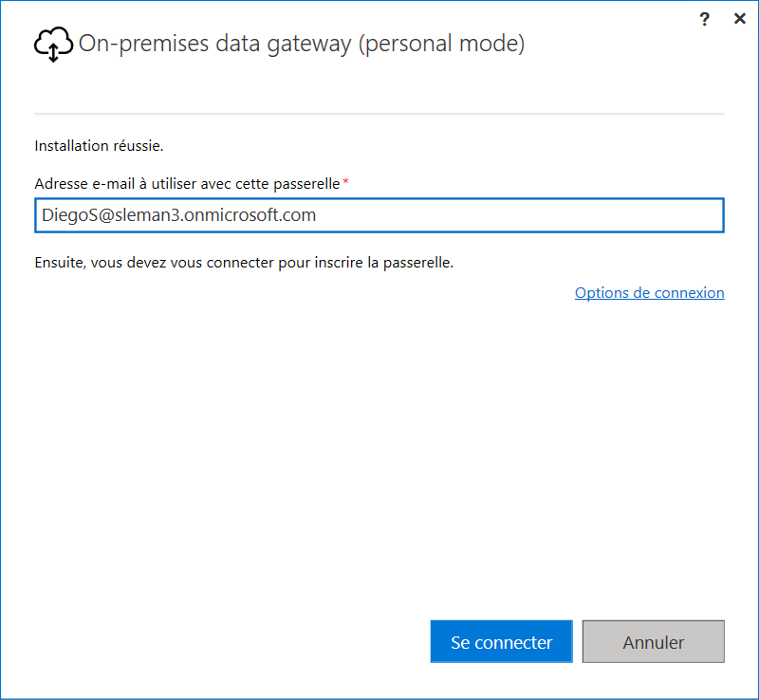Close the gateway installer window
This screenshot has height=700, width=759.
[x=740, y=19]
